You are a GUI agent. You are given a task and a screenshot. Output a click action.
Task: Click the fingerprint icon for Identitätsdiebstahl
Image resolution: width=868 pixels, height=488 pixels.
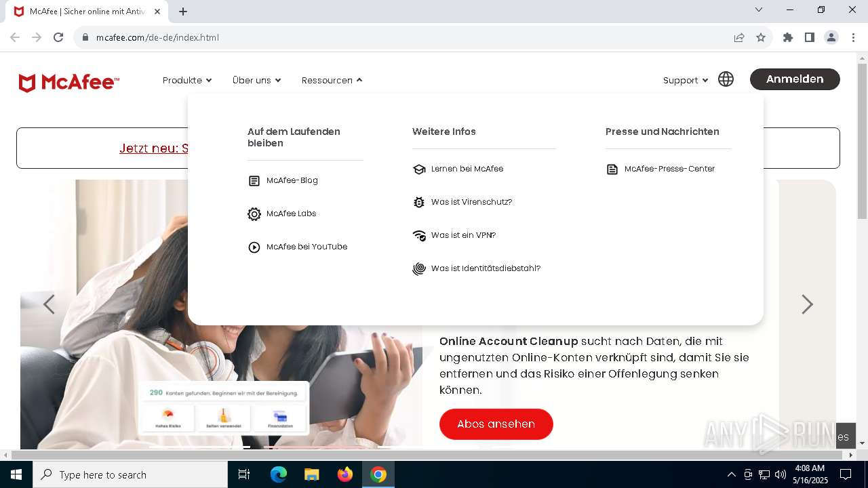point(419,269)
